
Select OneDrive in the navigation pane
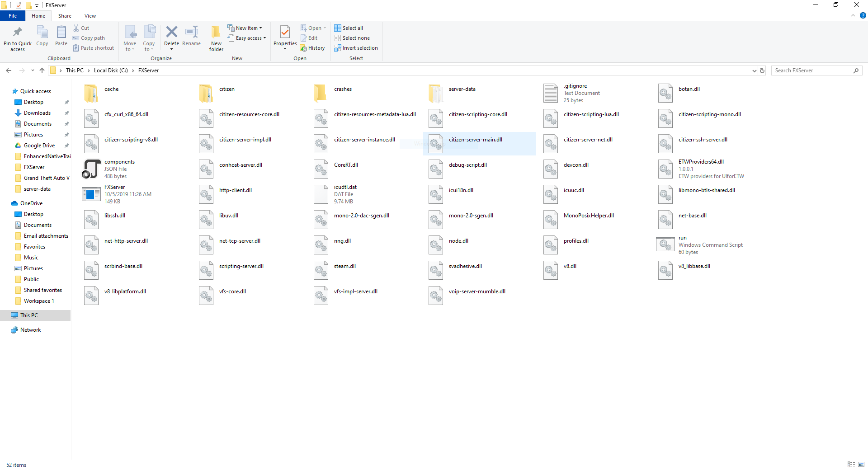point(31,203)
